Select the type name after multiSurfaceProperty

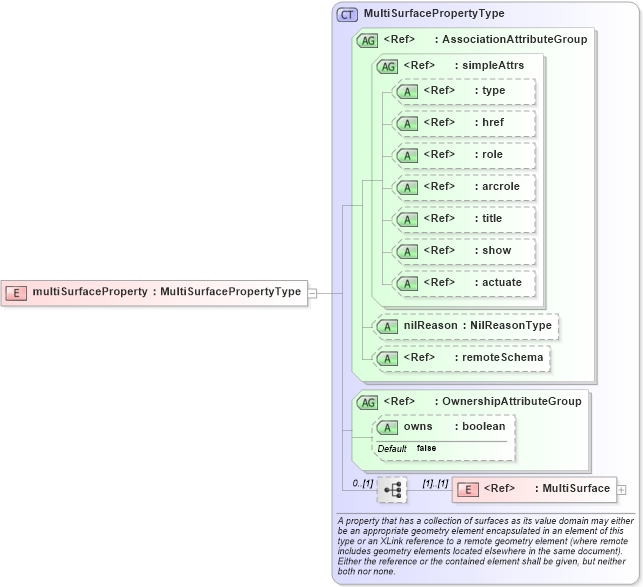(230, 291)
